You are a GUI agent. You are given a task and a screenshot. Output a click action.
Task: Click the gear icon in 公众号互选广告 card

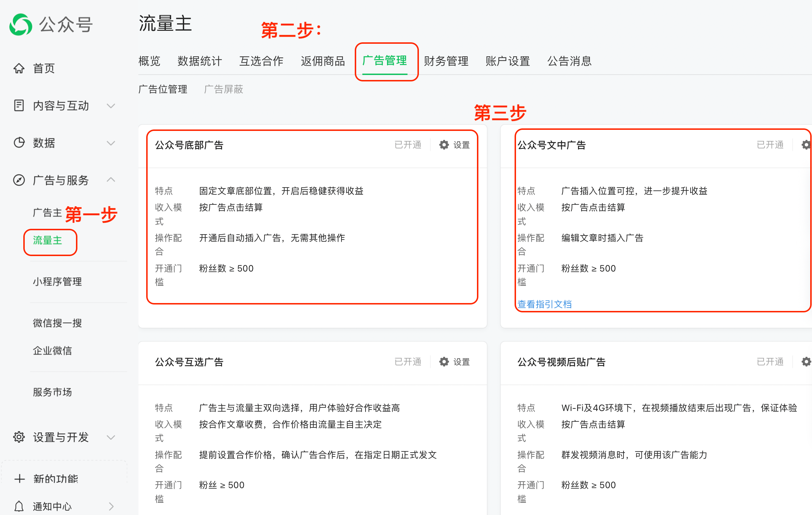(x=444, y=362)
